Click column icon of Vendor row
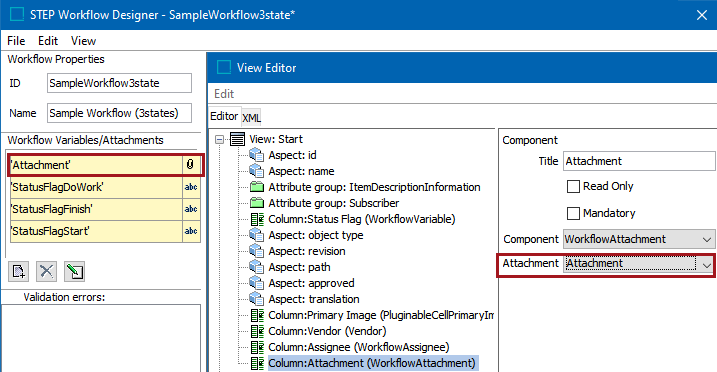The height and width of the screenshot is (372, 717). click(x=257, y=331)
